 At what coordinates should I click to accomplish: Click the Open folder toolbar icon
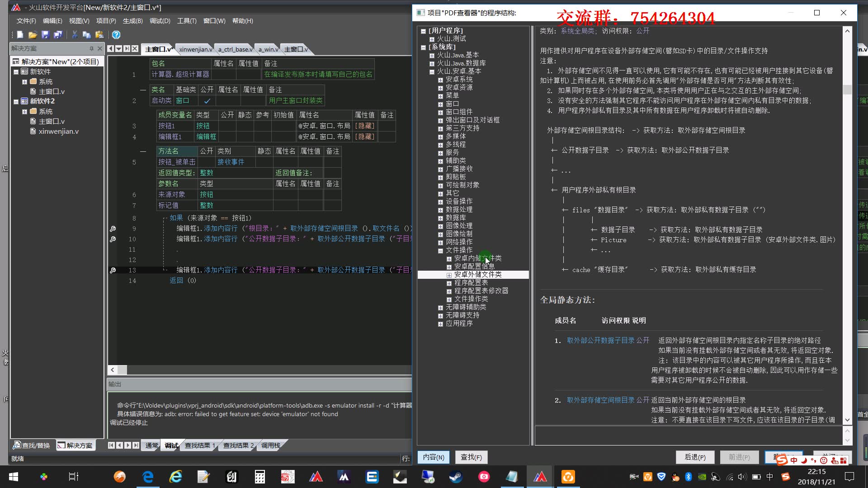(33, 35)
